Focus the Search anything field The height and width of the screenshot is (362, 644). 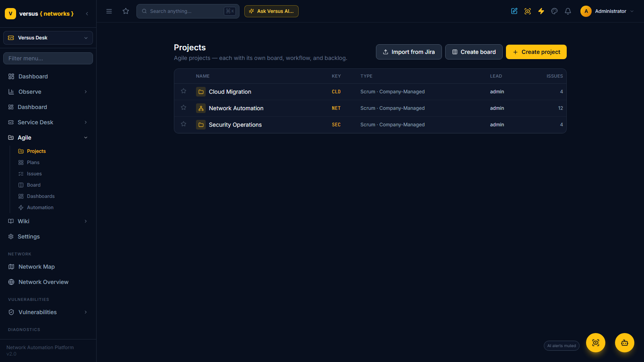pos(188,11)
